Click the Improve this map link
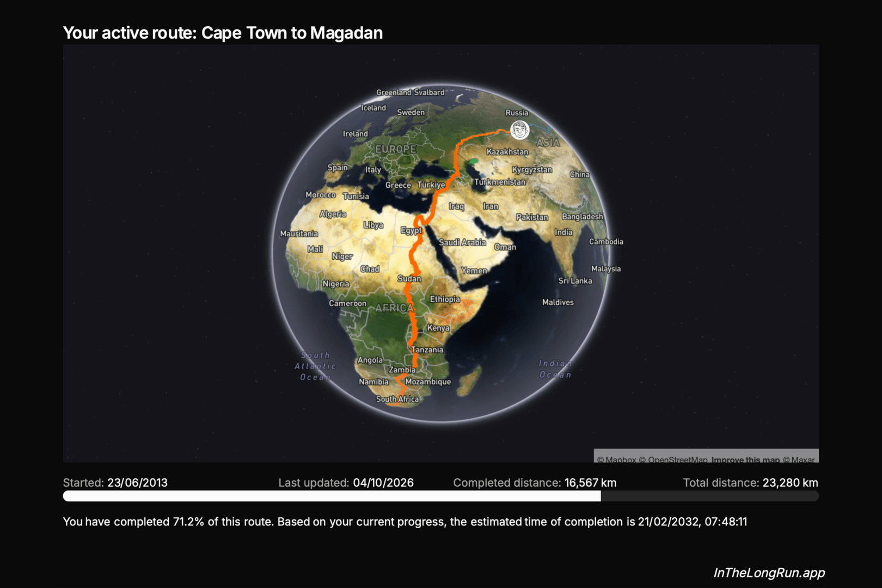The image size is (882, 588). 745,460
